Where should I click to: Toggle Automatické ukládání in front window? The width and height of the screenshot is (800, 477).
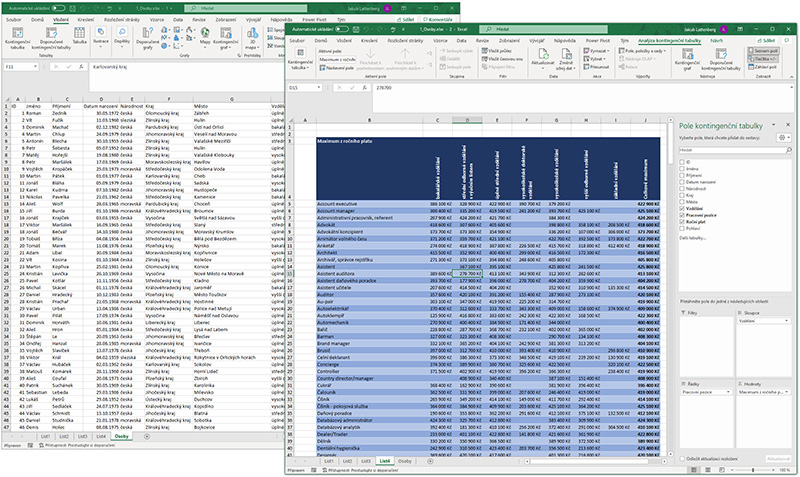(342, 29)
